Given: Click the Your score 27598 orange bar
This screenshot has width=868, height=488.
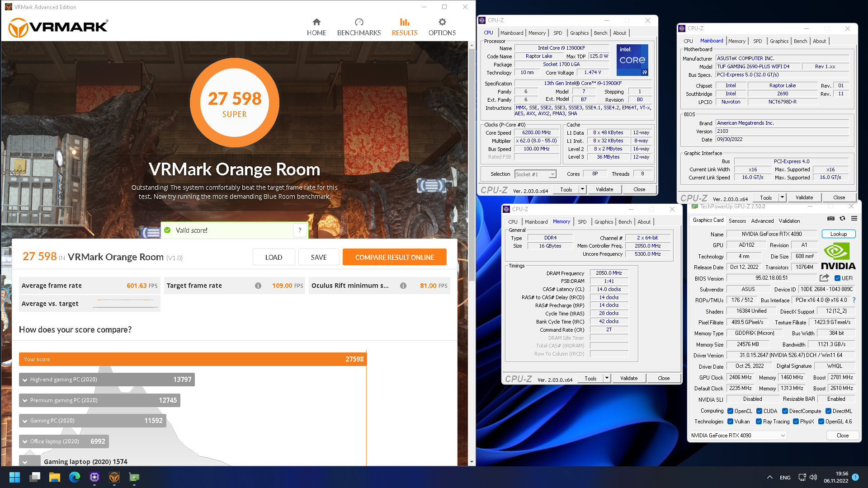Looking at the screenshot, I should pyautogui.click(x=193, y=359).
